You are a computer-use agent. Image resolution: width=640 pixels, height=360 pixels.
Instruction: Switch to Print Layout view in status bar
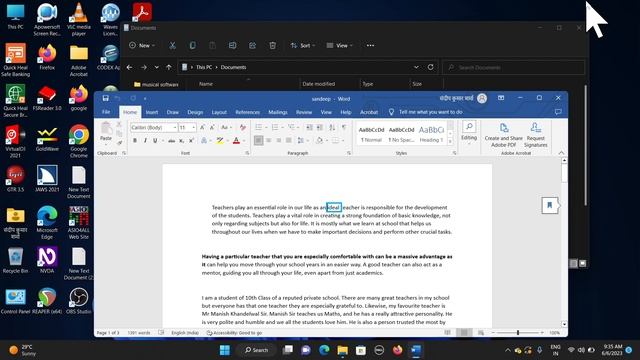464,333
